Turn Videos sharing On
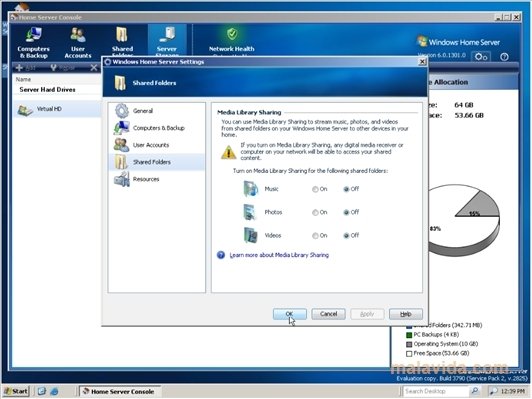The width and height of the screenshot is (532, 399). point(315,235)
